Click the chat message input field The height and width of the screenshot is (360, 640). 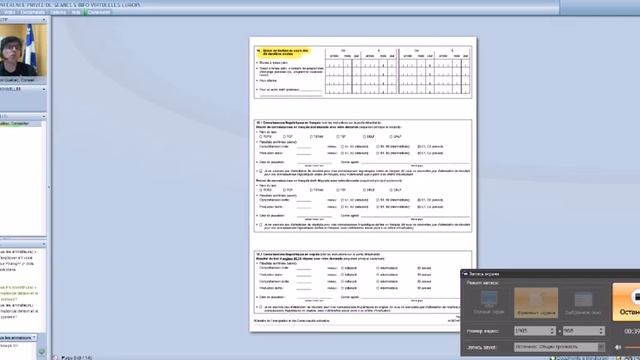18,350
